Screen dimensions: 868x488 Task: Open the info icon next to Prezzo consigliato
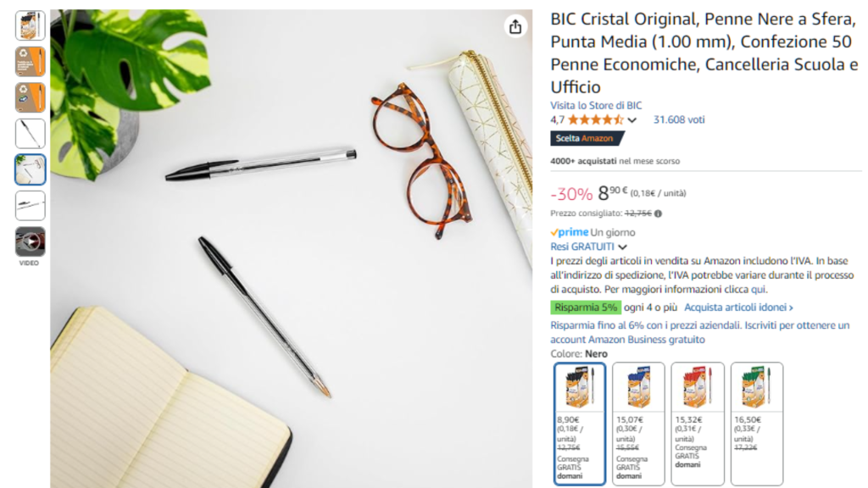(658, 213)
